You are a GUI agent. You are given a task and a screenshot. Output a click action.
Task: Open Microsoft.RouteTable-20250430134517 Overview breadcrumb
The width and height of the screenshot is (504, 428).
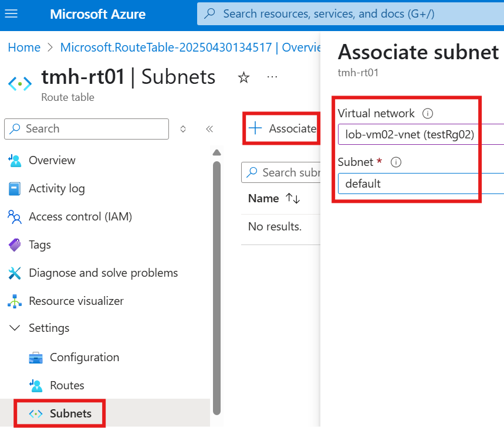click(x=190, y=47)
